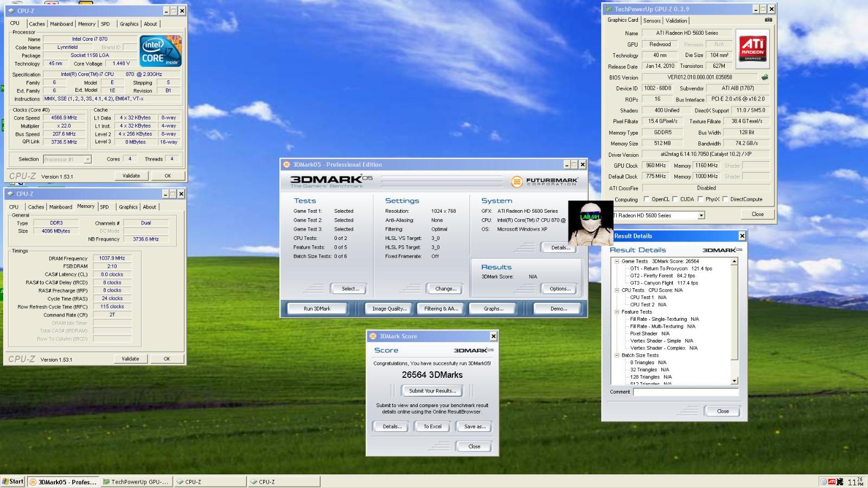Click the system Details button in 3DMark05

coord(560,248)
